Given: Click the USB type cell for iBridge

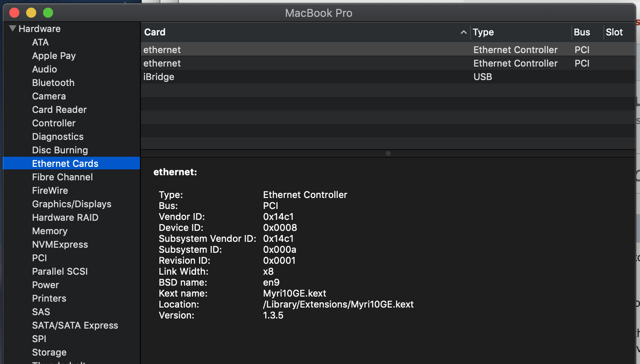Looking at the screenshot, I should pos(483,77).
